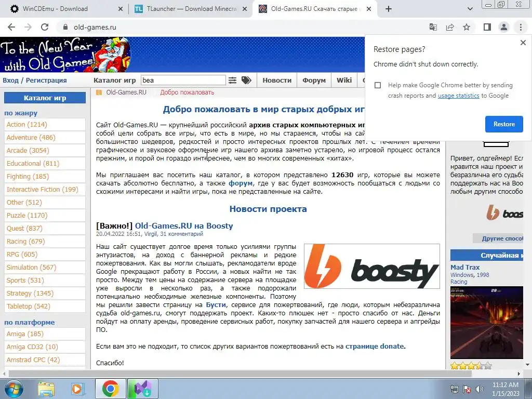Click the orange Old-Games.RU breadcrumb icon
Viewport: 532px width, 399px height.
(99, 92)
